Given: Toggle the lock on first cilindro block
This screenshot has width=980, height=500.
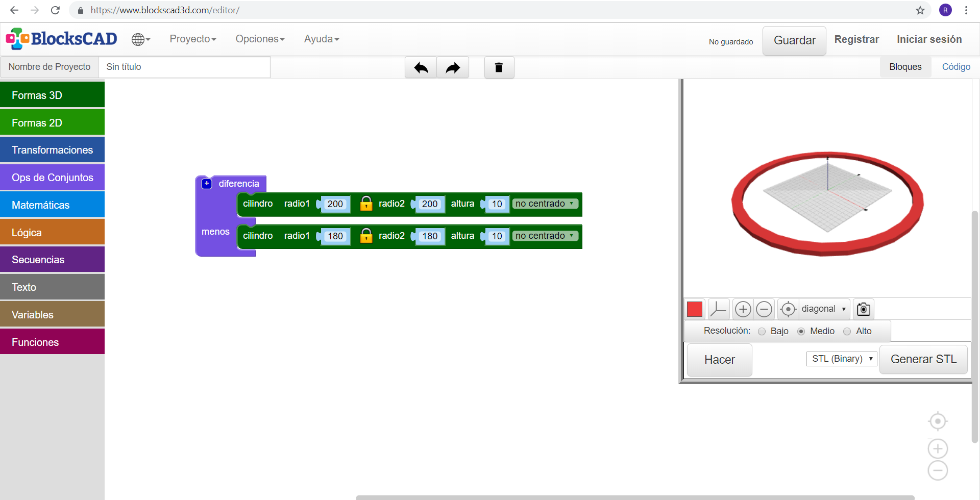Looking at the screenshot, I should pyautogui.click(x=366, y=204).
